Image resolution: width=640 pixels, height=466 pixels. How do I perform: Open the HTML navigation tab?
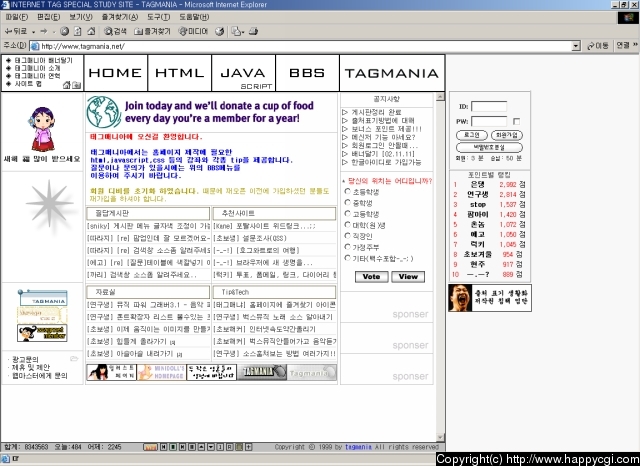180,73
